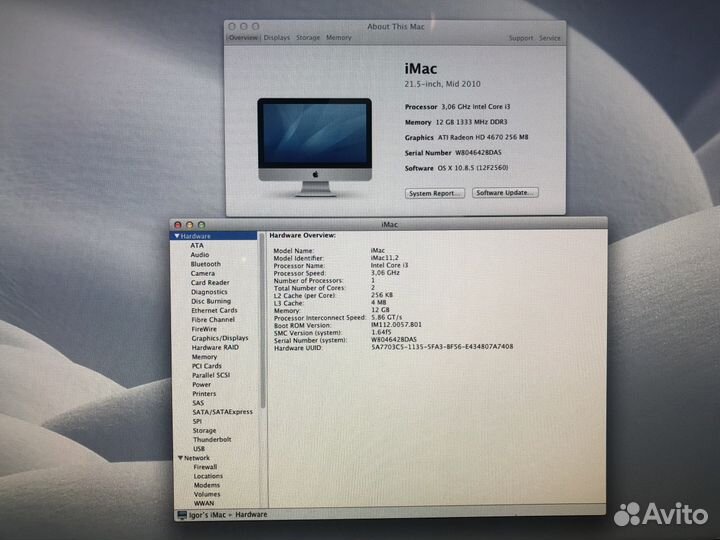
Task: Click the computer icon in the path bar
Action: coord(182,515)
